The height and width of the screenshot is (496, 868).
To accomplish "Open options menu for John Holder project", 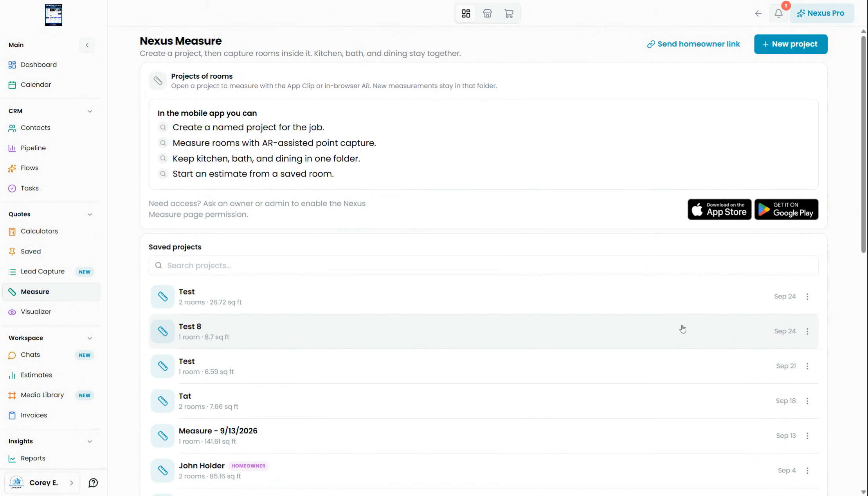I will point(807,471).
